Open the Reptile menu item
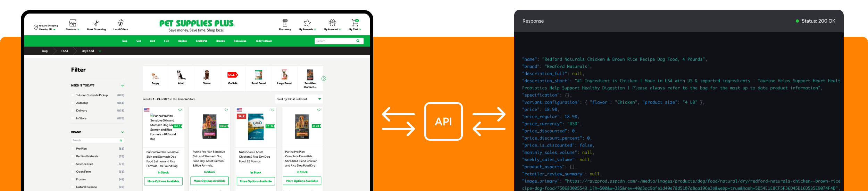 (183, 41)
